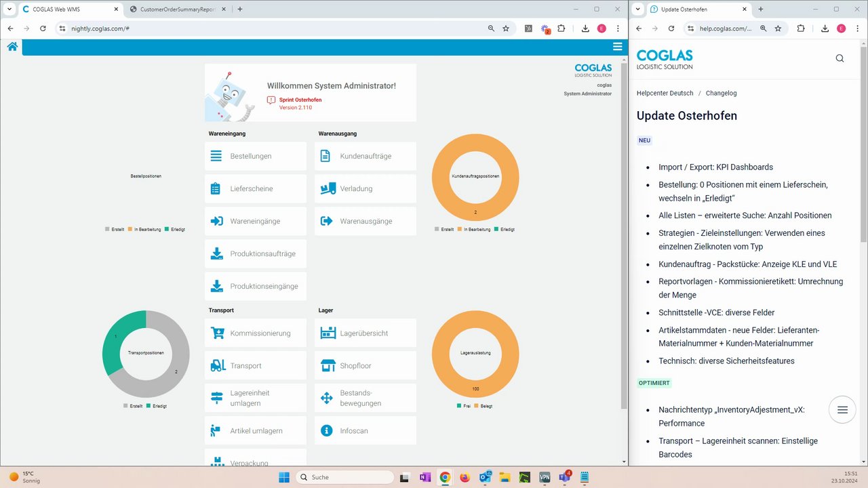Open Chrome downloads in the COGLAS Web WMS window
Image resolution: width=868 pixels, height=488 pixels.
click(x=585, y=28)
